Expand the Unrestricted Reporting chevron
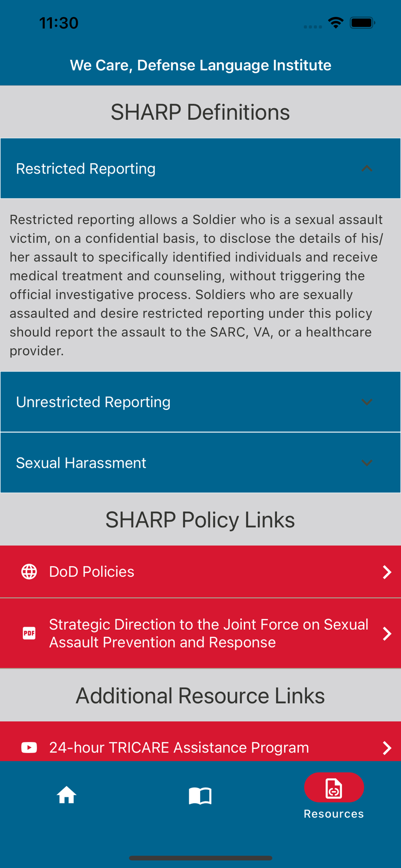401x868 pixels. coord(367,402)
